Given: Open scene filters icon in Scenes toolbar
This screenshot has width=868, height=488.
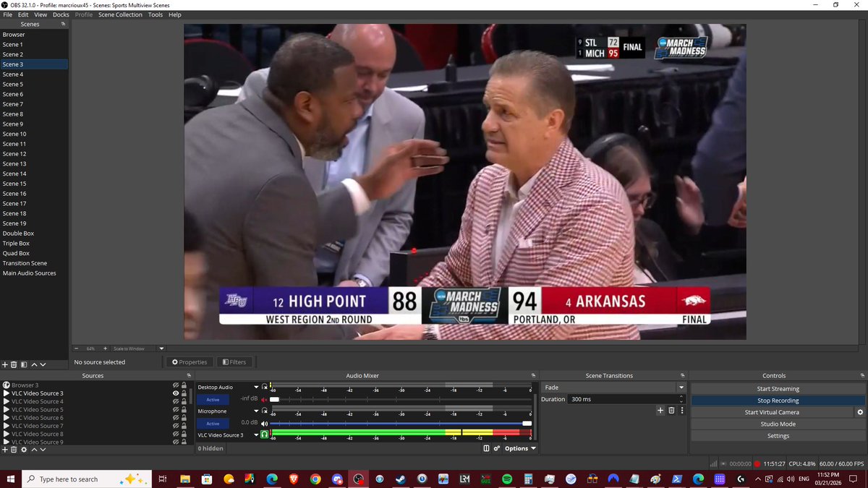Looking at the screenshot, I should (x=23, y=365).
